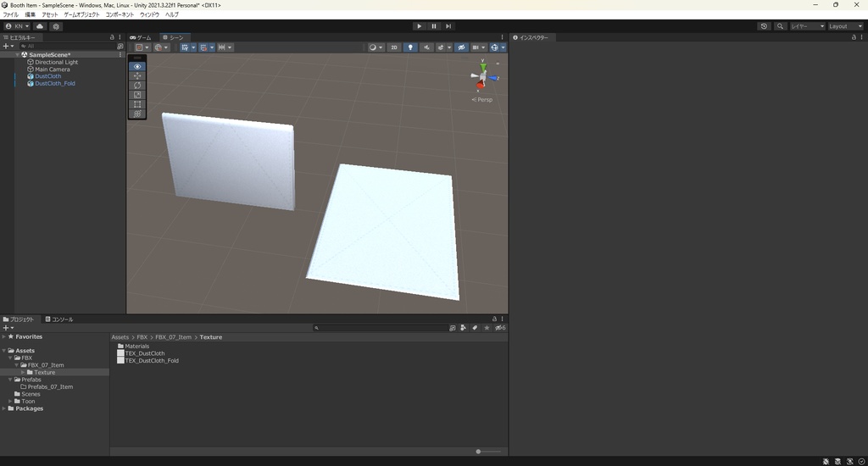
Task: Click Project favorites star button
Action: coord(487,328)
